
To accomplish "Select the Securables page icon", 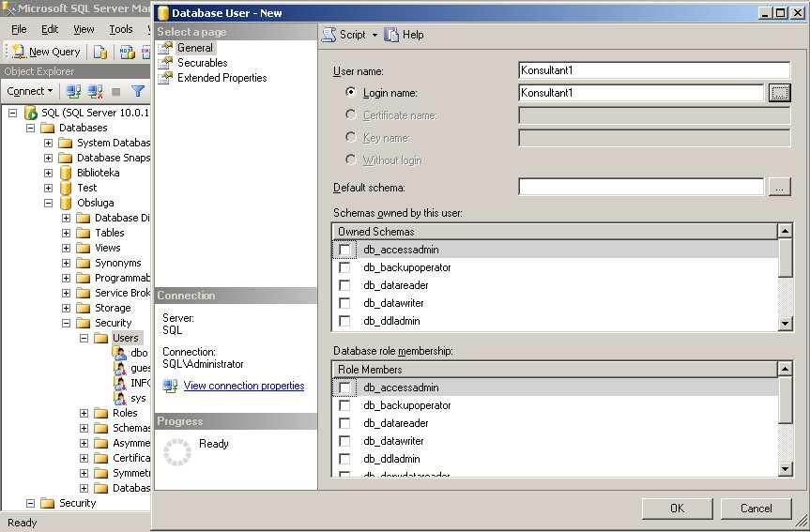I will click(165, 63).
